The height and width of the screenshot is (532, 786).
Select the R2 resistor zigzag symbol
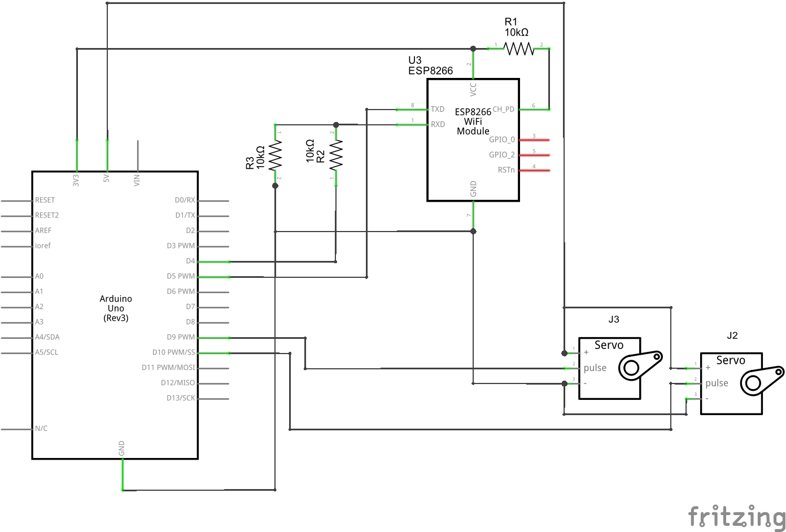[336, 155]
